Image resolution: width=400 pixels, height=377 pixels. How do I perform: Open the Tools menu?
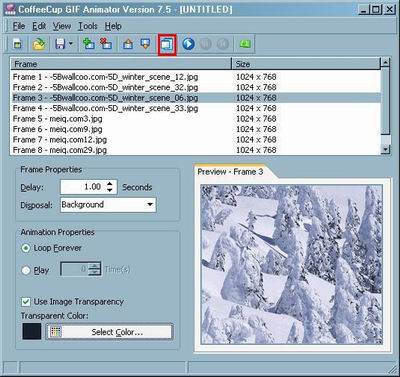(x=88, y=26)
